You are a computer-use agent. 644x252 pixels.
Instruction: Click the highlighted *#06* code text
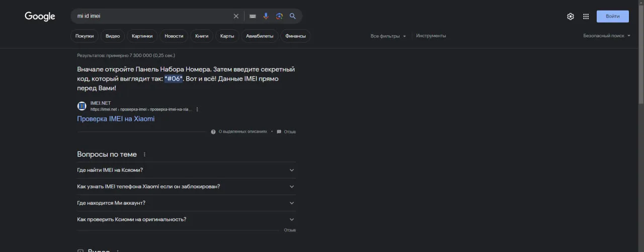point(173,79)
